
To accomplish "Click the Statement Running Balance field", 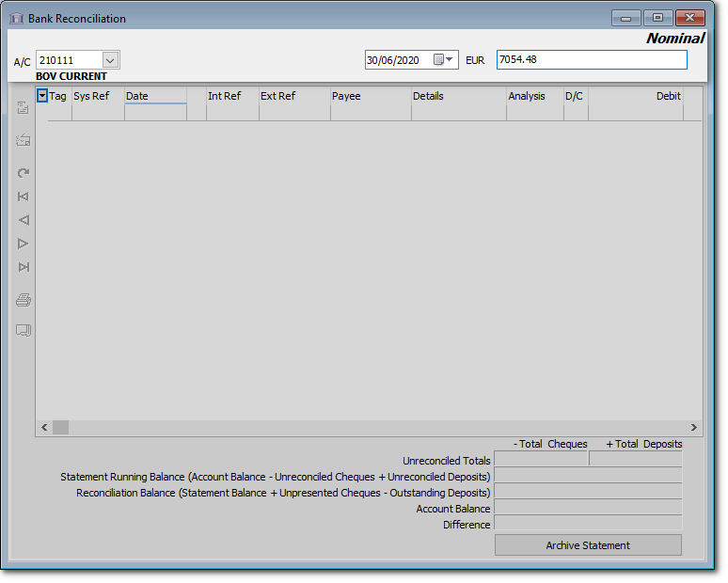I will pos(588,476).
